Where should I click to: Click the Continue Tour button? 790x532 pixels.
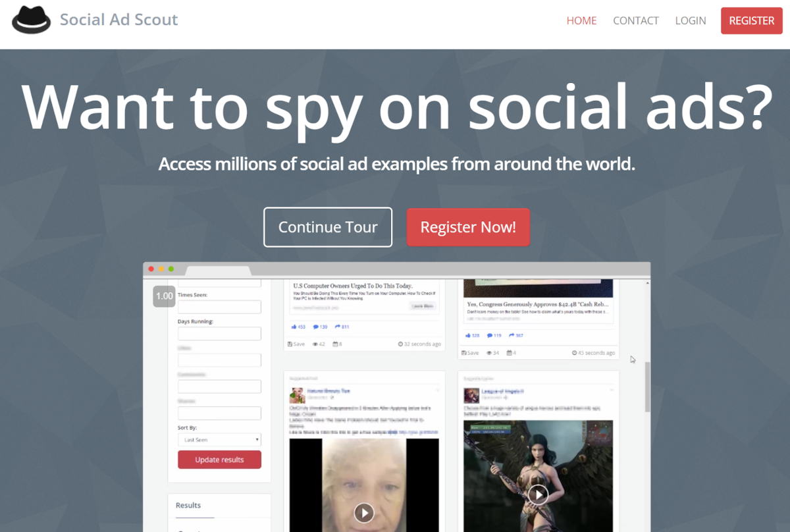(328, 227)
